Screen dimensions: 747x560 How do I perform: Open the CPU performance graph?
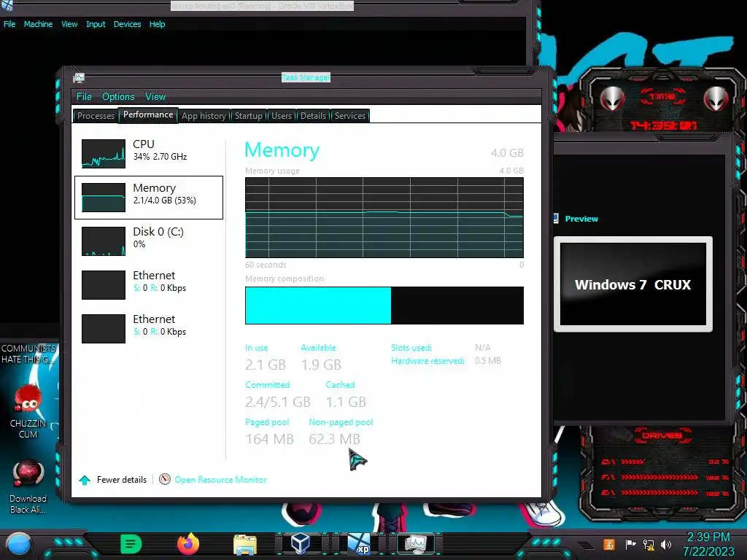click(149, 154)
